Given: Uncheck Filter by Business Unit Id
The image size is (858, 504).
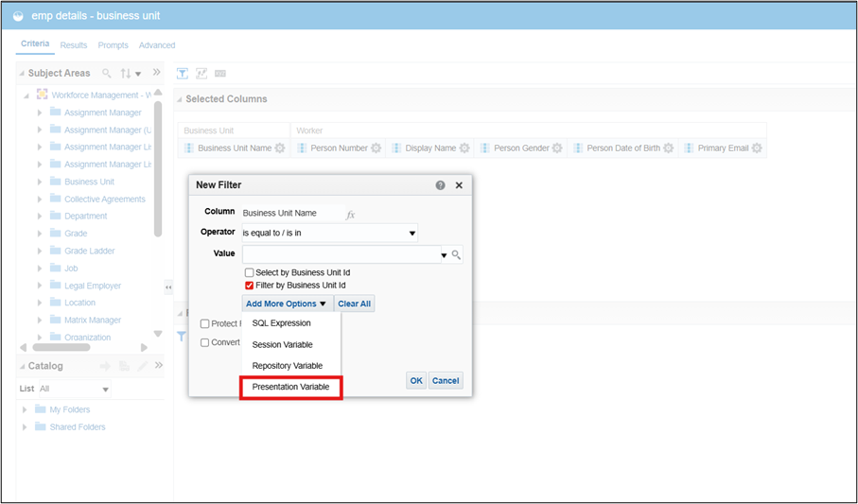Looking at the screenshot, I should 250,285.
